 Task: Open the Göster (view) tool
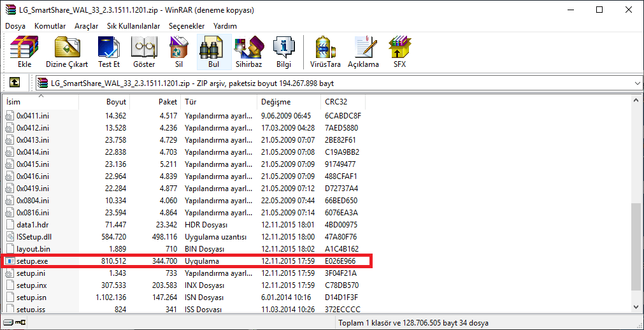144,52
